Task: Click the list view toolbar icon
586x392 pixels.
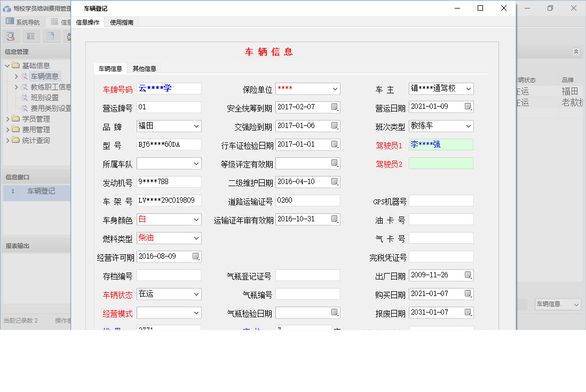Action: pos(30,36)
